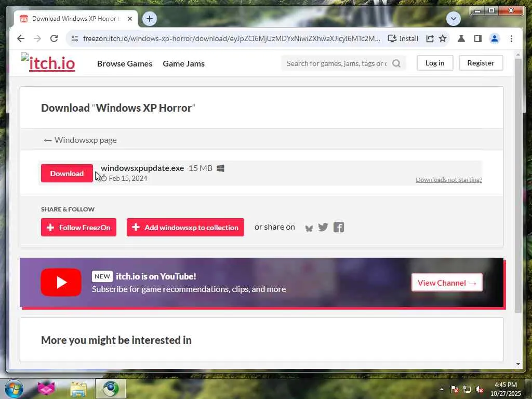The image size is (532, 399).
Task: Open a new tab with the plus button
Action: pos(150,19)
